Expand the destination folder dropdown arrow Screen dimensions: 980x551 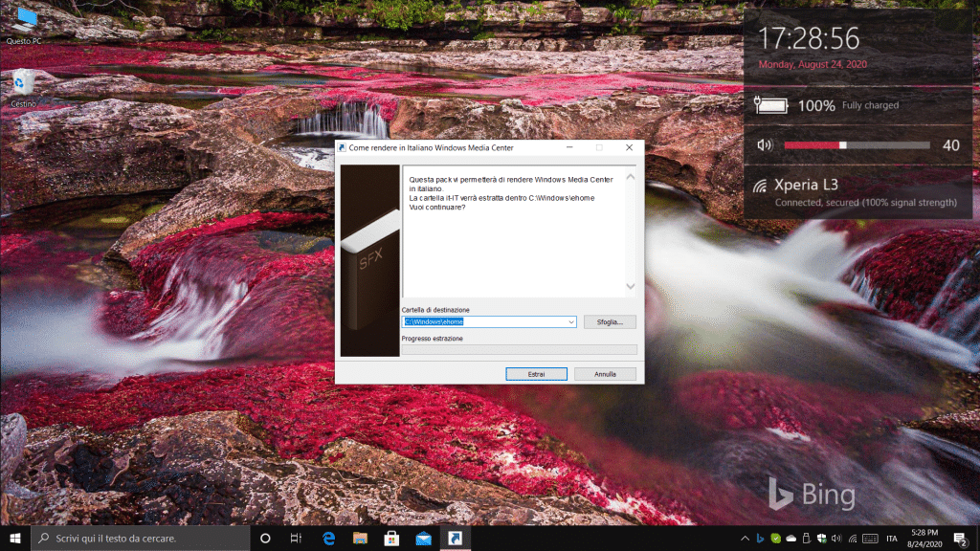coord(571,322)
